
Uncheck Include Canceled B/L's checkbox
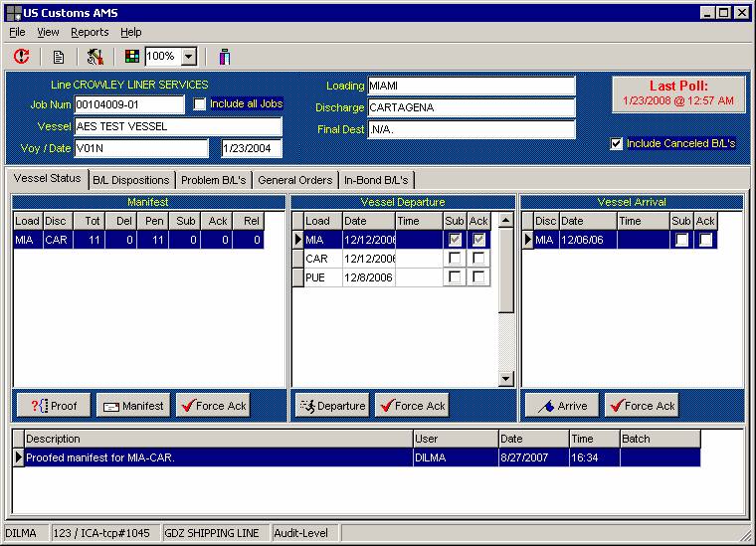pos(617,144)
